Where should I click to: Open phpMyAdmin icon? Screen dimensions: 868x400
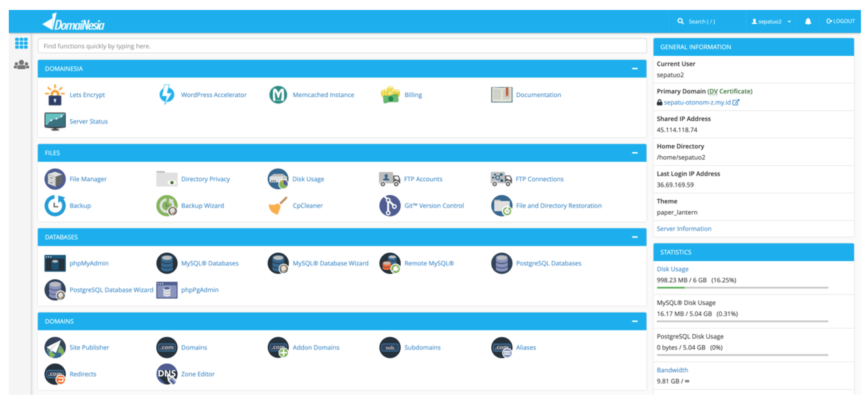click(55, 264)
